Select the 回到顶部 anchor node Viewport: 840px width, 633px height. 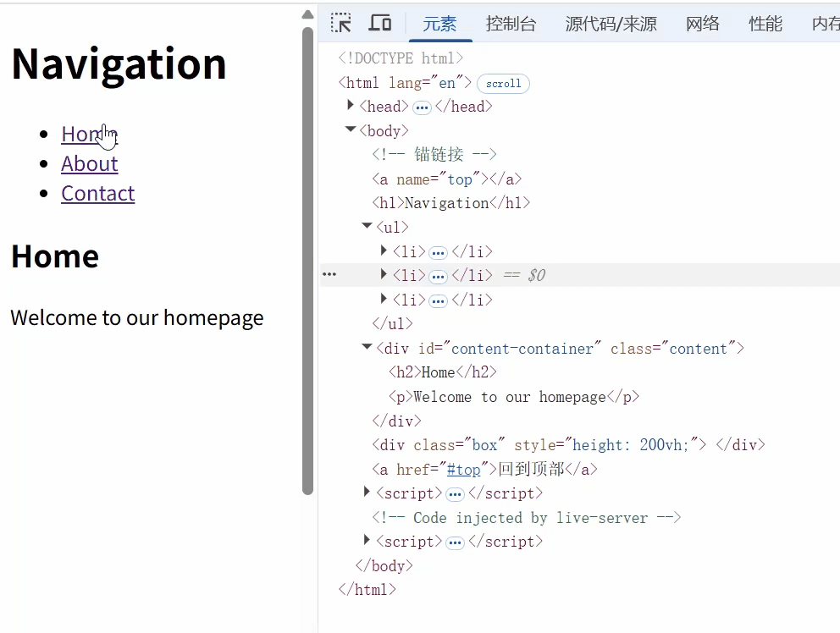click(x=485, y=470)
